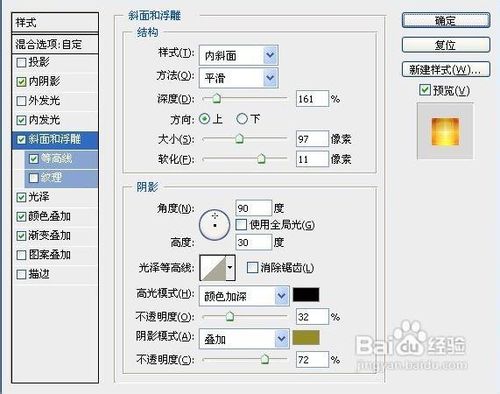Click the 深度 depth slider handle

click(217, 98)
